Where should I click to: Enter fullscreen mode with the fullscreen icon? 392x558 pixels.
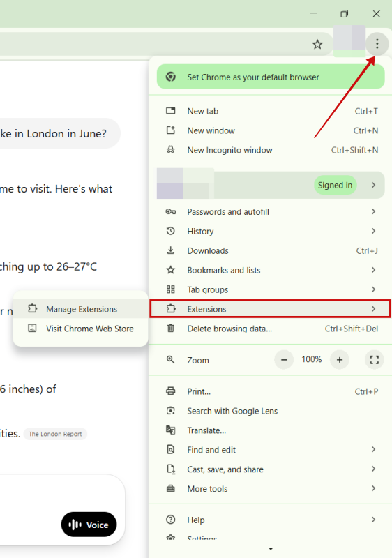click(375, 360)
